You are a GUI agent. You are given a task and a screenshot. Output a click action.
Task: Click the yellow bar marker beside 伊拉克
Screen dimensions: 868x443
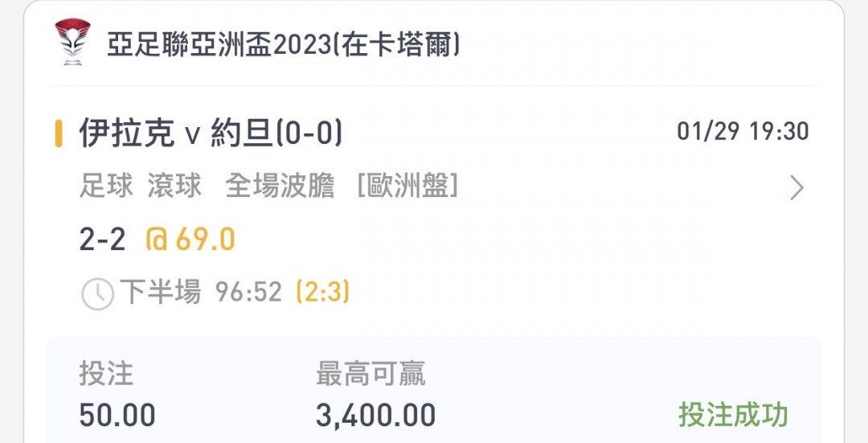[x=58, y=133]
